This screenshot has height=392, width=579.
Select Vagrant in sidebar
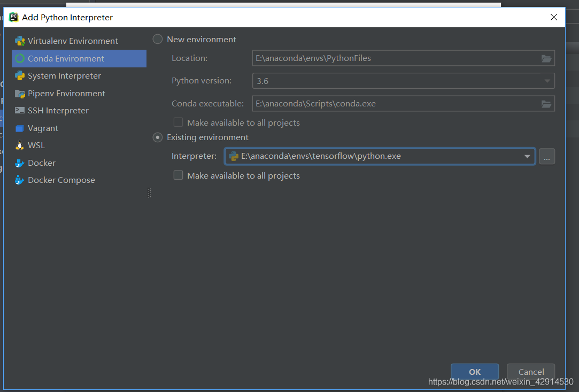point(79,128)
